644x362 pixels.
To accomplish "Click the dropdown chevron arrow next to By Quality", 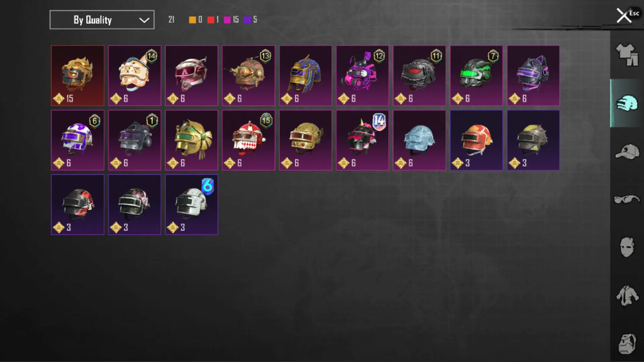I will click(144, 20).
